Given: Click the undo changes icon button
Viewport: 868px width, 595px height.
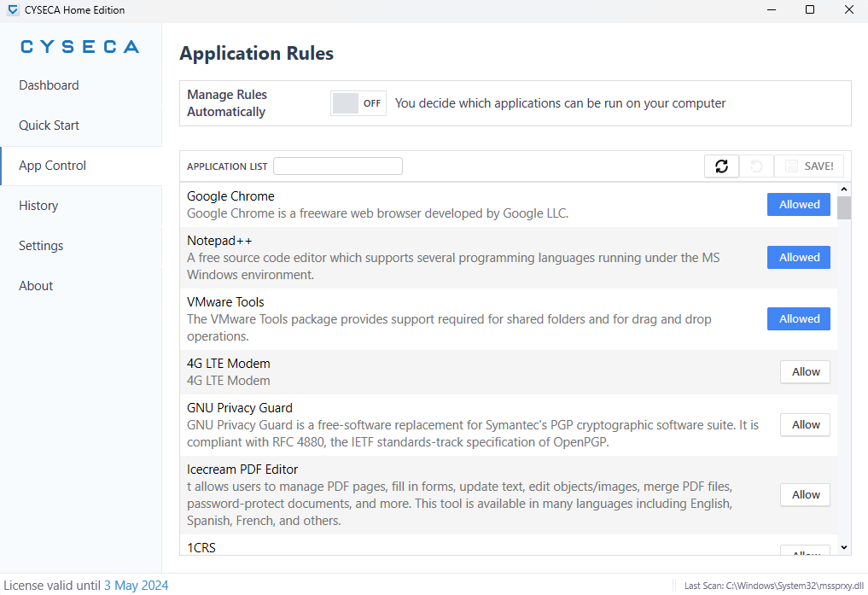Looking at the screenshot, I should coord(756,166).
